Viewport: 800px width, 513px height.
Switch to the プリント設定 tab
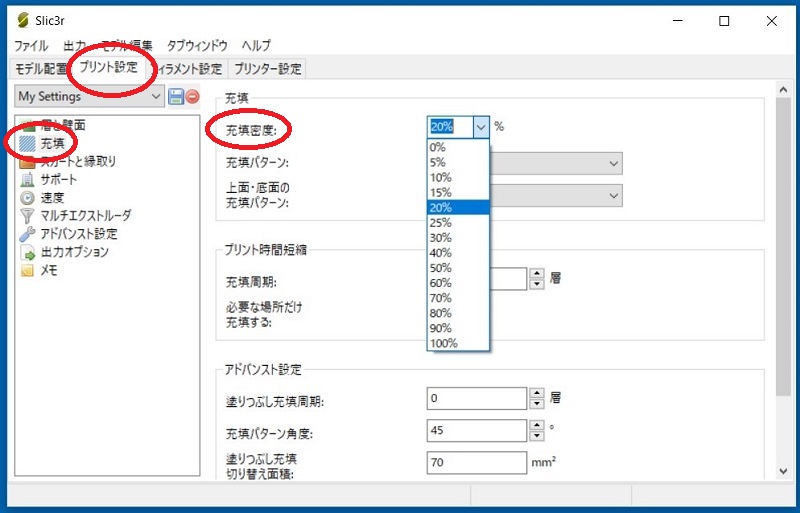click(x=108, y=67)
